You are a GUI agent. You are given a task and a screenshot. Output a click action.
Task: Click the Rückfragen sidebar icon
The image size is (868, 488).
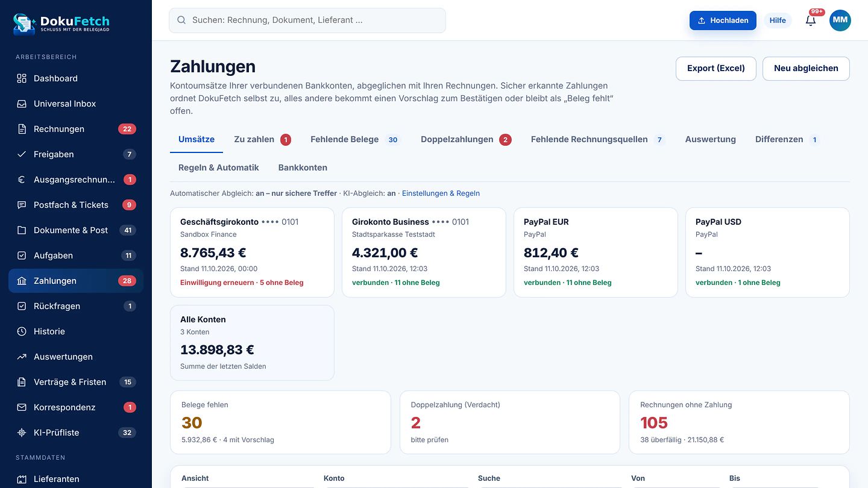point(22,306)
